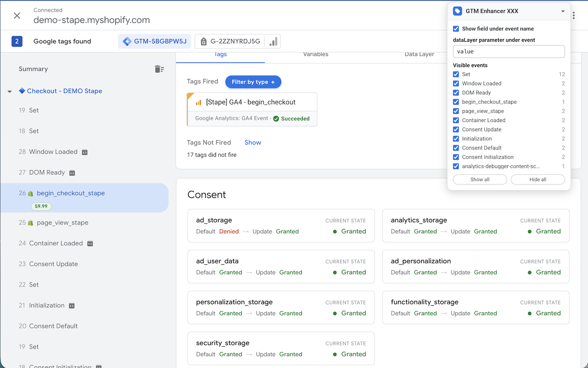This screenshot has width=588, height=368.
Task: Click the GTM Enhancer XXX tag icon
Action: coord(457,11)
